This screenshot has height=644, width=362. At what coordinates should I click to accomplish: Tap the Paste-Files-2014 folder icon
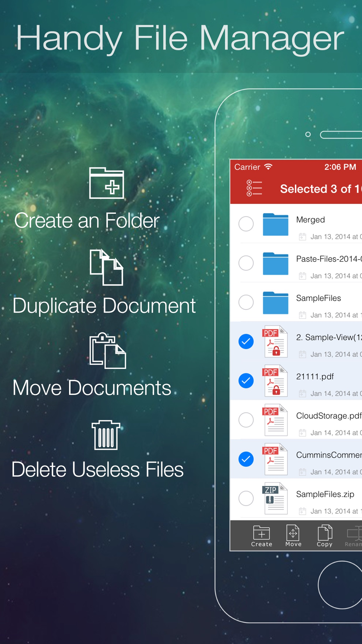coord(275,263)
